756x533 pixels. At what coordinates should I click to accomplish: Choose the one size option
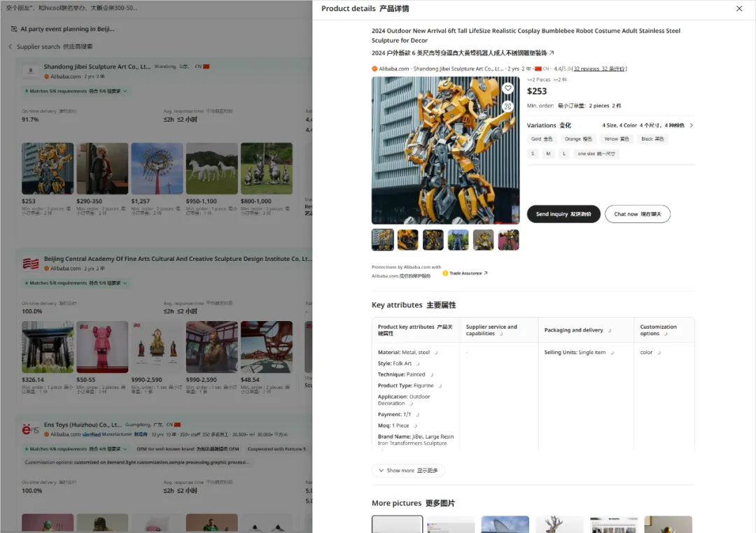(596, 154)
